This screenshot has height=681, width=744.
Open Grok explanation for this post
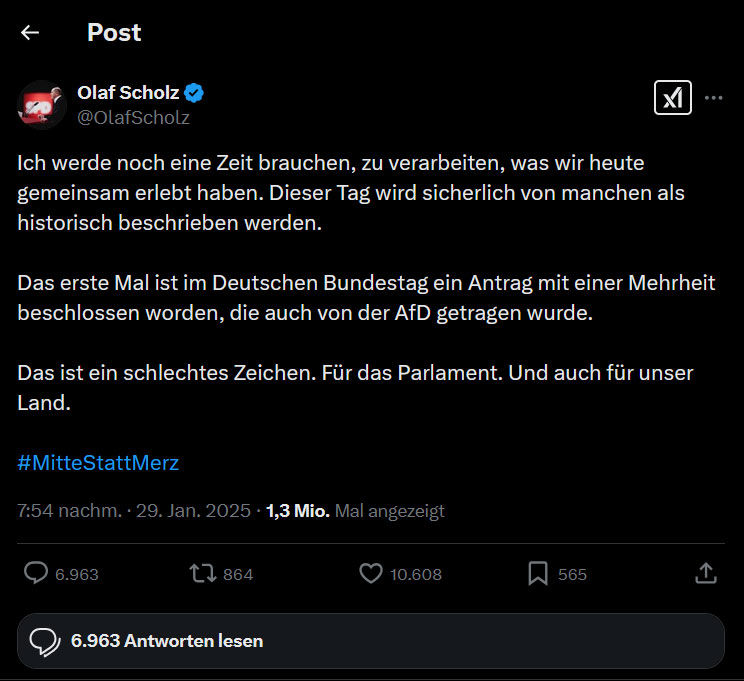pyautogui.click(x=673, y=97)
